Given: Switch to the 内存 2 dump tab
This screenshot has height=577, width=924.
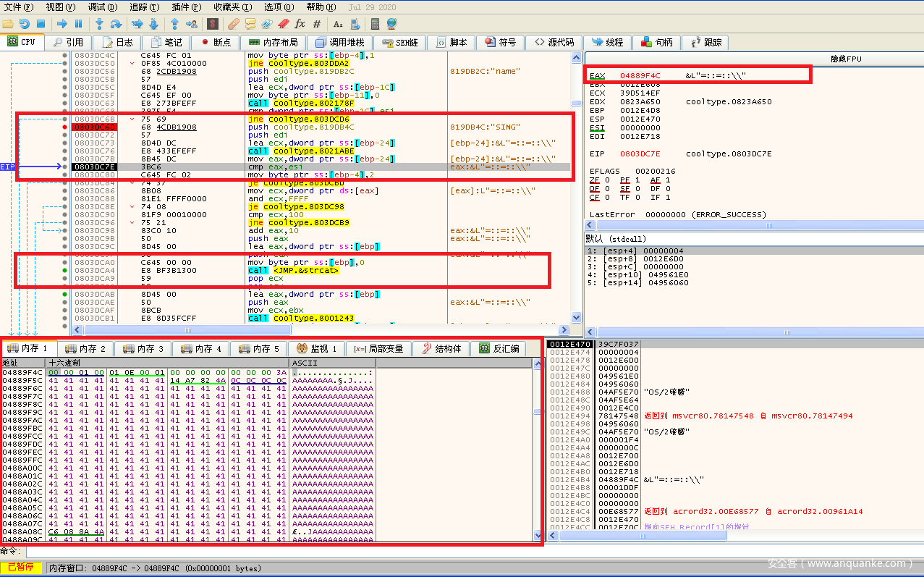Looking at the screenshot, I should tap(87, 349).
